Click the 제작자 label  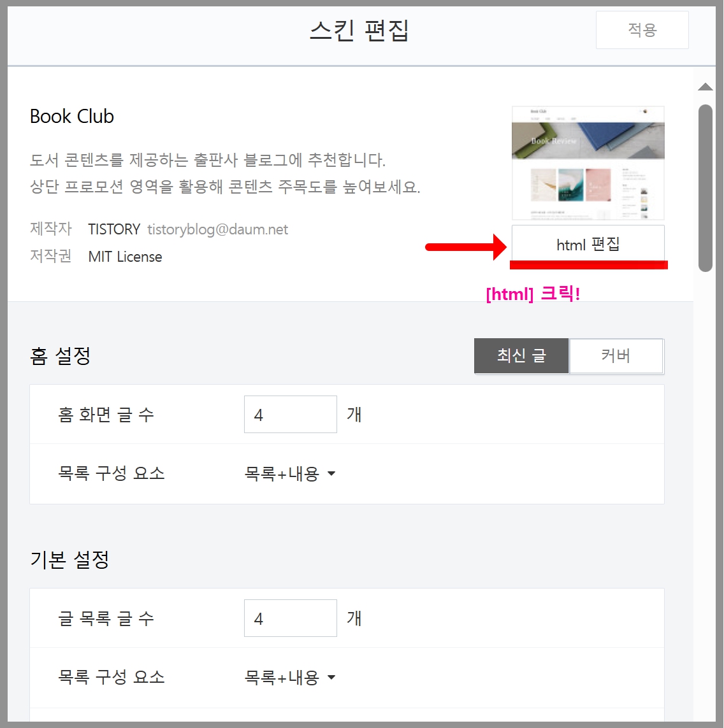pyautogui.click(x=50, y=229)
